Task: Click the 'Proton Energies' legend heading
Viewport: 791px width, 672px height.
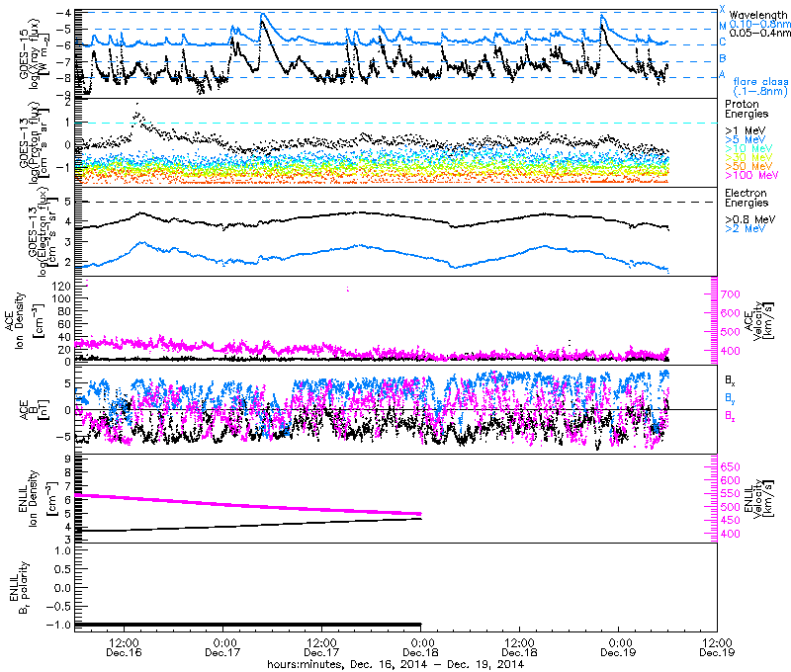Action: click(x=747, y=109)
